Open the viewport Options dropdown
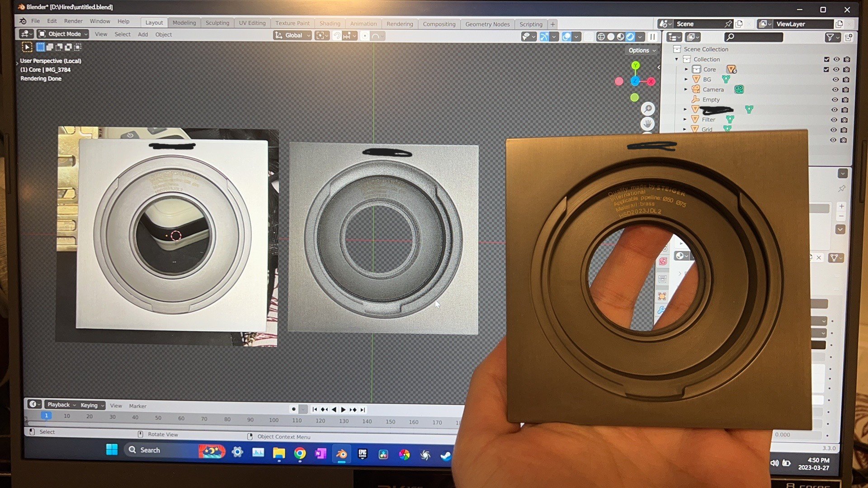Viewport: 868px width, 488px height. click(x=642, y=50)
